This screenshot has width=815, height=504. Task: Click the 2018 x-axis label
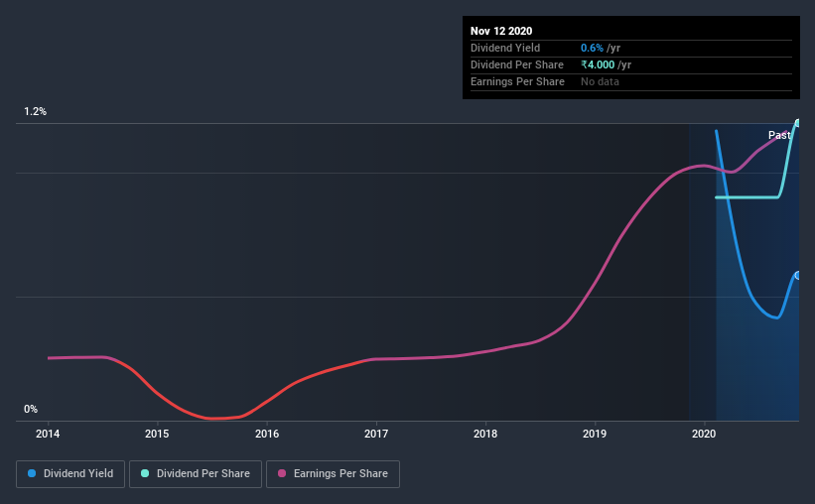(x=485, y=434)
